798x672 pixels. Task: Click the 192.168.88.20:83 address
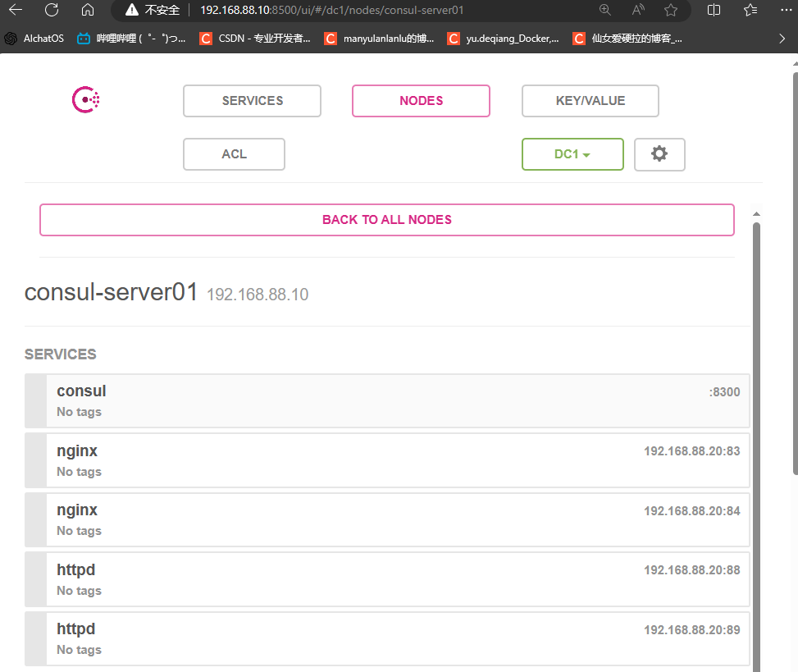click(692, 451)
